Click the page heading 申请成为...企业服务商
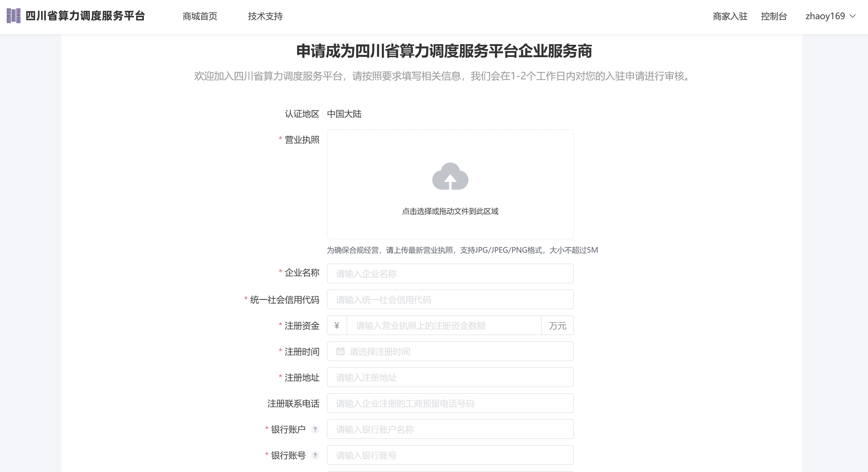 pos(444,51)
